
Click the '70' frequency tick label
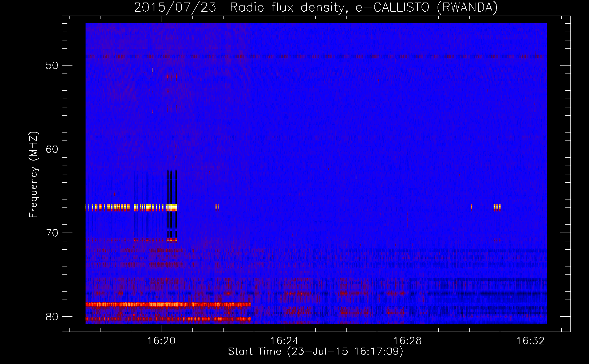click(52, 233)
